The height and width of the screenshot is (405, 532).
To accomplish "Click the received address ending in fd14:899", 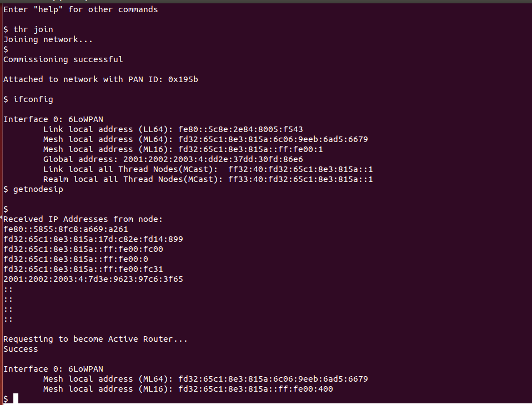I will tap(93, 239).
